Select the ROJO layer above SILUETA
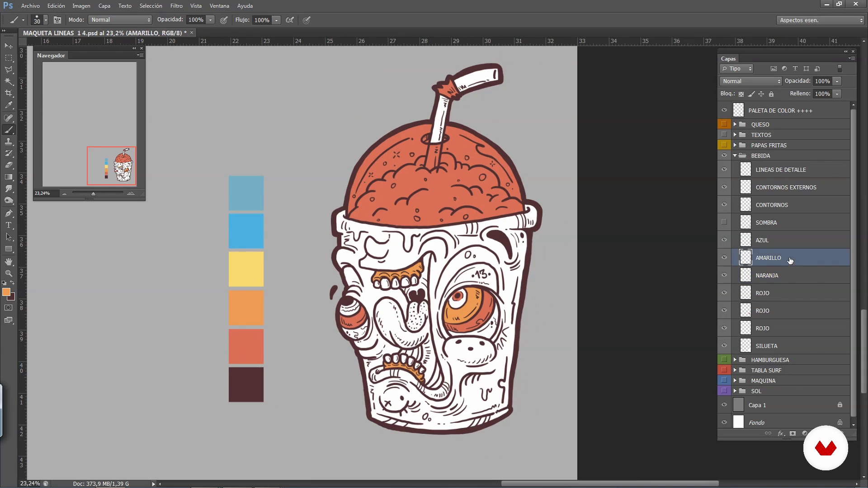Image resolution: width=868 pixels, height=488 pixels. point(791,328)
